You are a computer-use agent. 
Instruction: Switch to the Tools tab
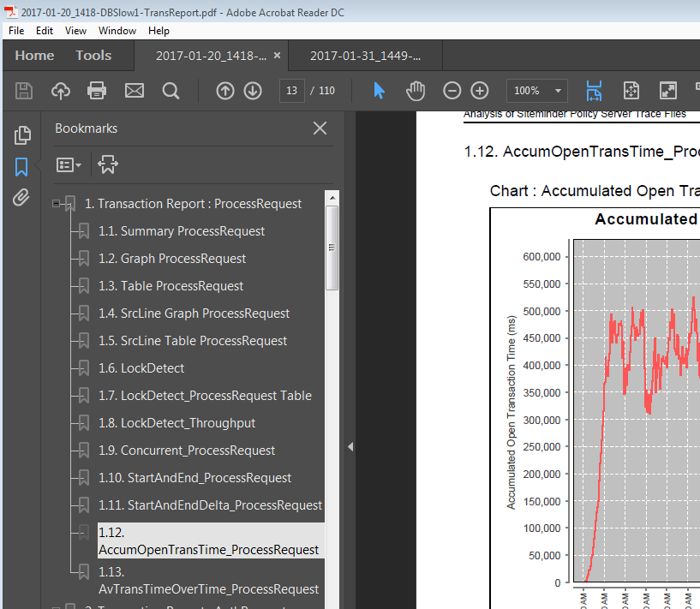click(x=93, y=56)
